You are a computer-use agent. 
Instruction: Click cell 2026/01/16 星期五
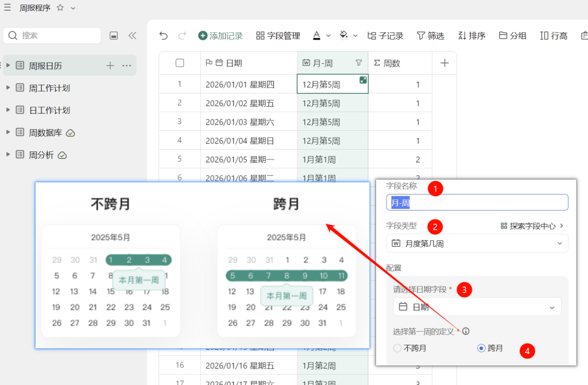(249, 365)
